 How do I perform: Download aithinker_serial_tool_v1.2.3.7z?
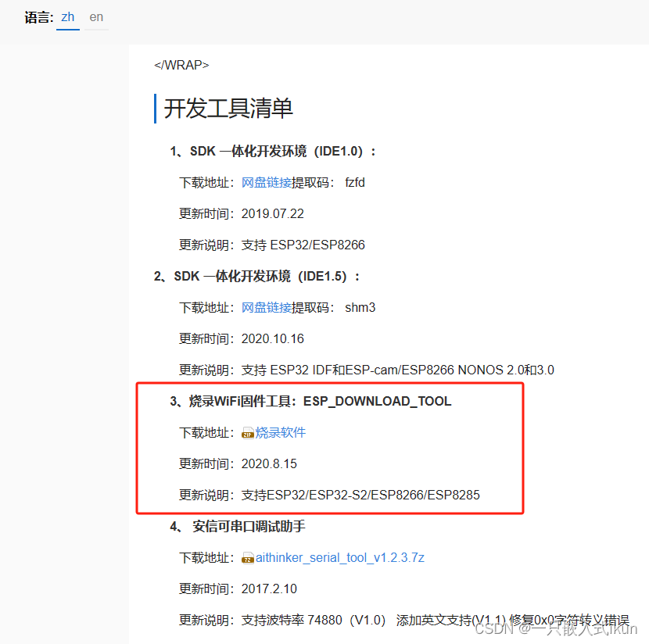pos(340,557)
